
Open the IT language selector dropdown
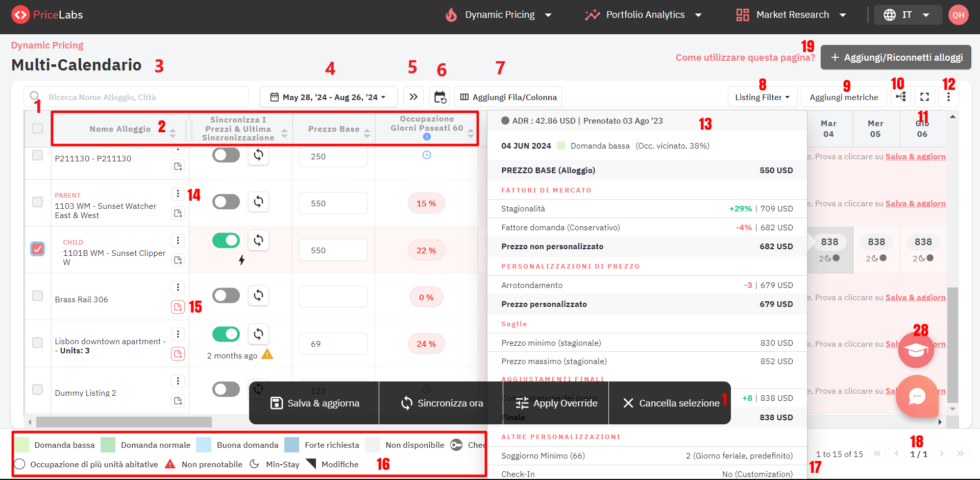tap(908, 15)
